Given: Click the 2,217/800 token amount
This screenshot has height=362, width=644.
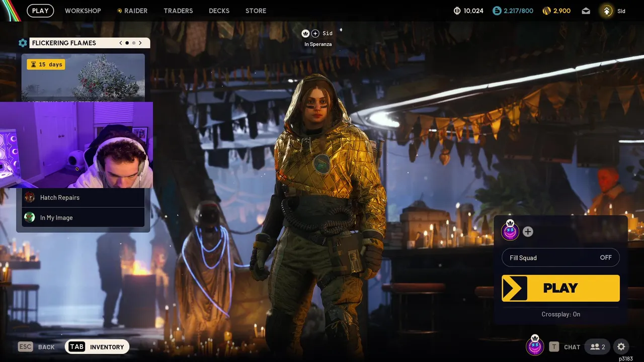Looking at the screenshot, I should pos(519,11).
